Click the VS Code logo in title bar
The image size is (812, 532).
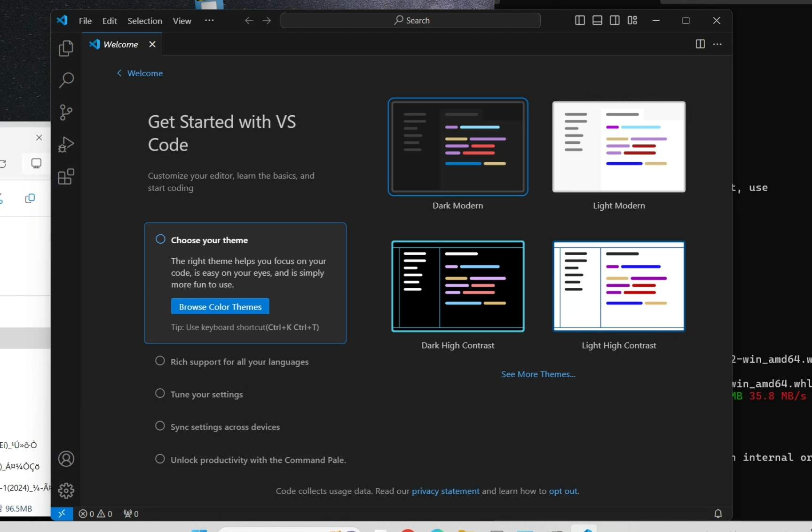click(62, 20)
